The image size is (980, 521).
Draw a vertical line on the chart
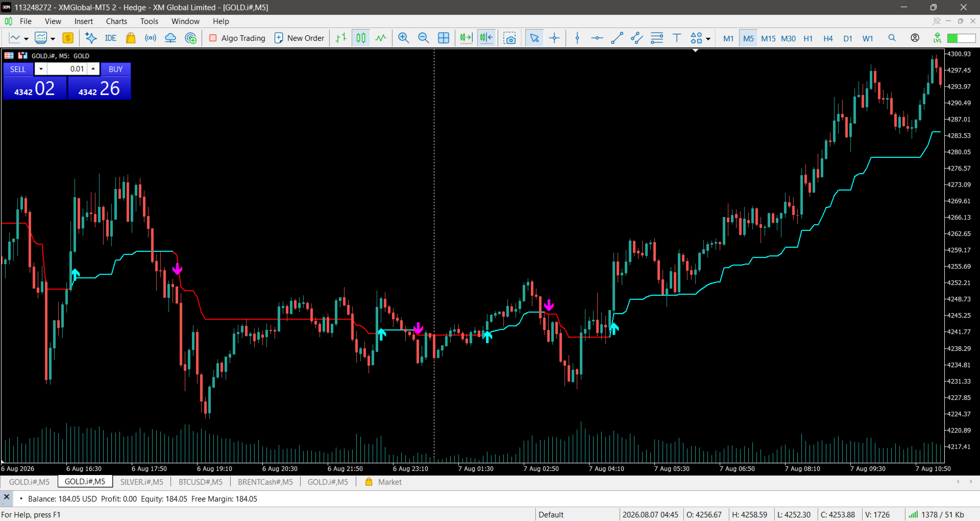(577, 38)
